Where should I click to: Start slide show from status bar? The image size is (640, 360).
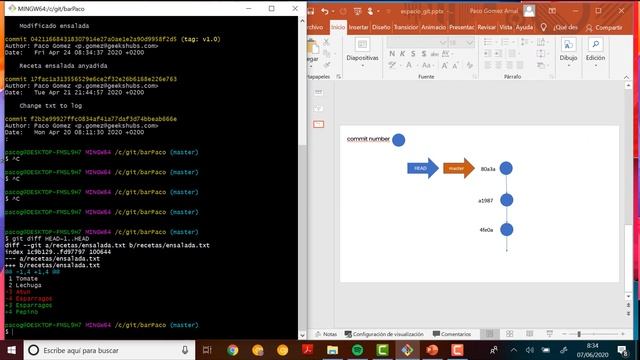tap(549, 334)
